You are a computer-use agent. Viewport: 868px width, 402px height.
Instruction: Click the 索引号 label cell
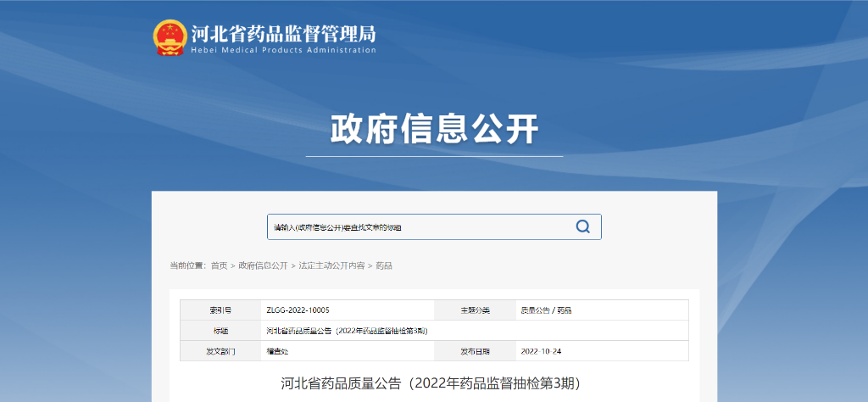click(220, 310)
